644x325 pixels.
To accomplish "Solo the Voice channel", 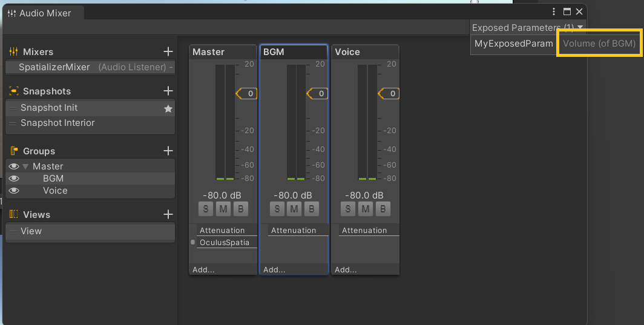I will coord(348,209).
